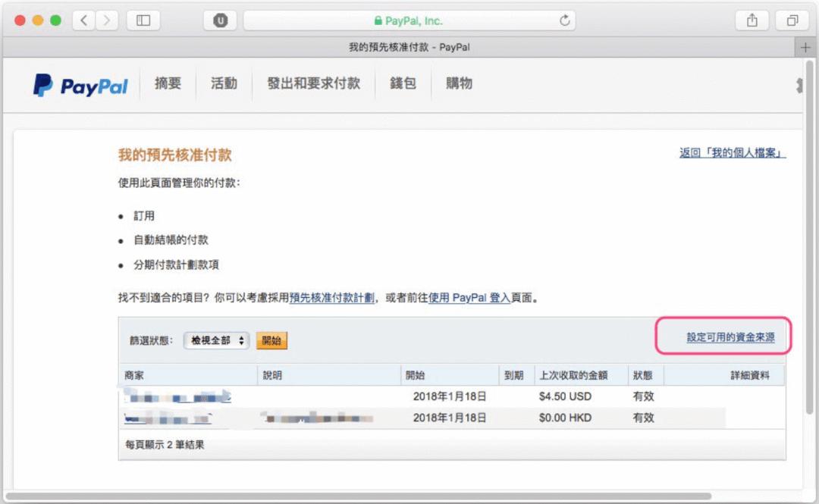Open the 活動 section
The width and height of the screenshot is (819, 504).
pyautogui.click(x=223, y=84)
